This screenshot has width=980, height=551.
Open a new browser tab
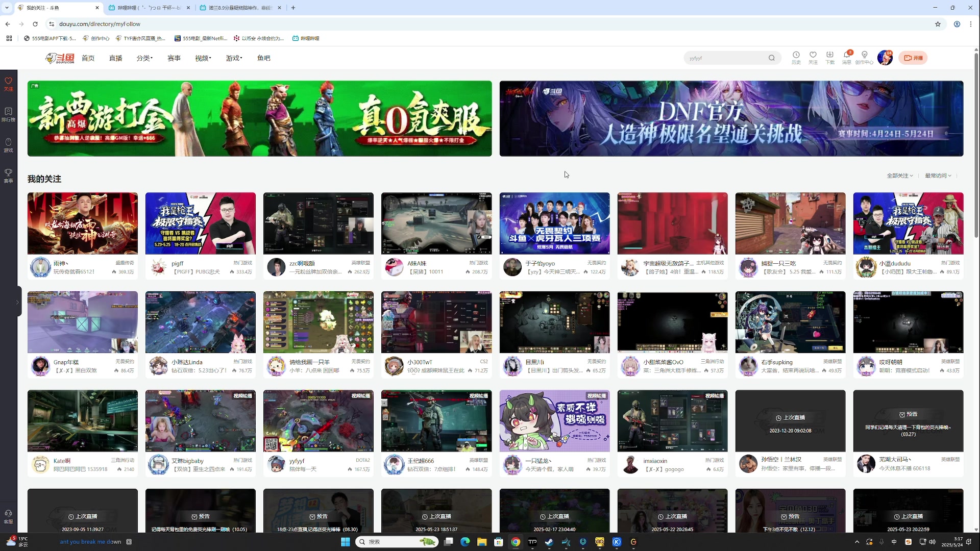click(x=293, y=8)
